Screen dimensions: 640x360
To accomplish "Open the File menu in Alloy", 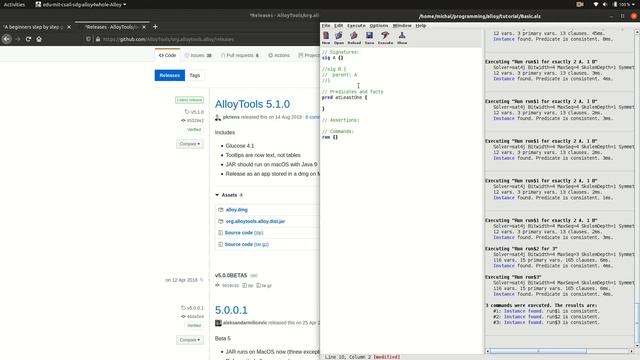I will [326, 26].
